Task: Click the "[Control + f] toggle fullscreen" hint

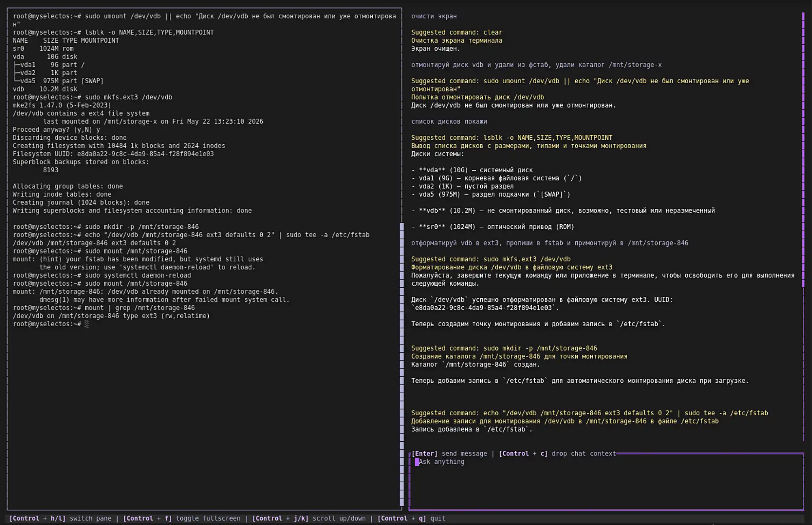Action: coord(181,518)
